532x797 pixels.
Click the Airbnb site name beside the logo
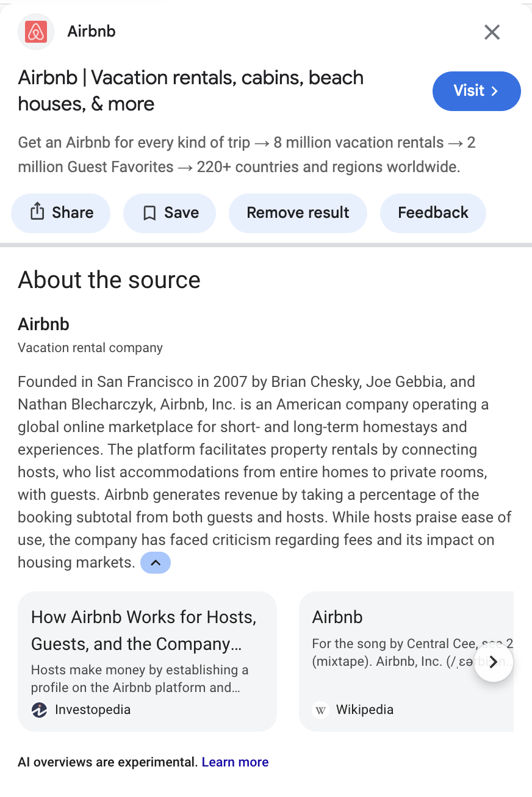[92, 32]
